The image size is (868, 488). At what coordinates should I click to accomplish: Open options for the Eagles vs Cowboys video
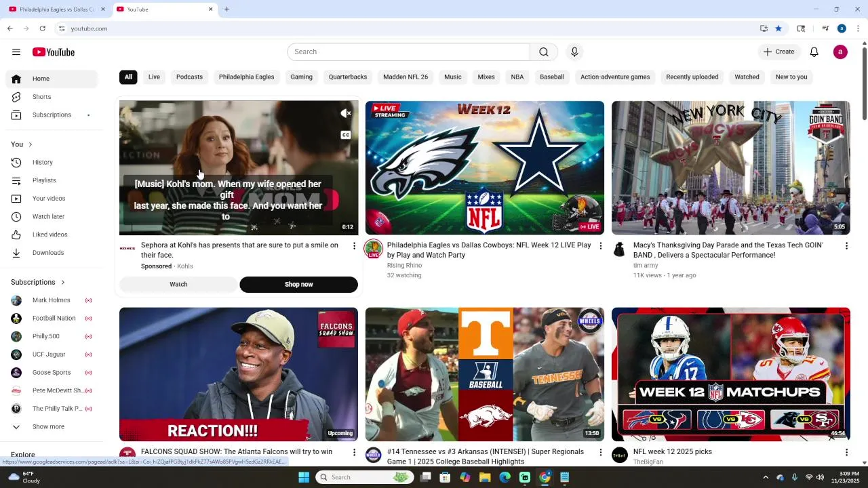[600, 246]
